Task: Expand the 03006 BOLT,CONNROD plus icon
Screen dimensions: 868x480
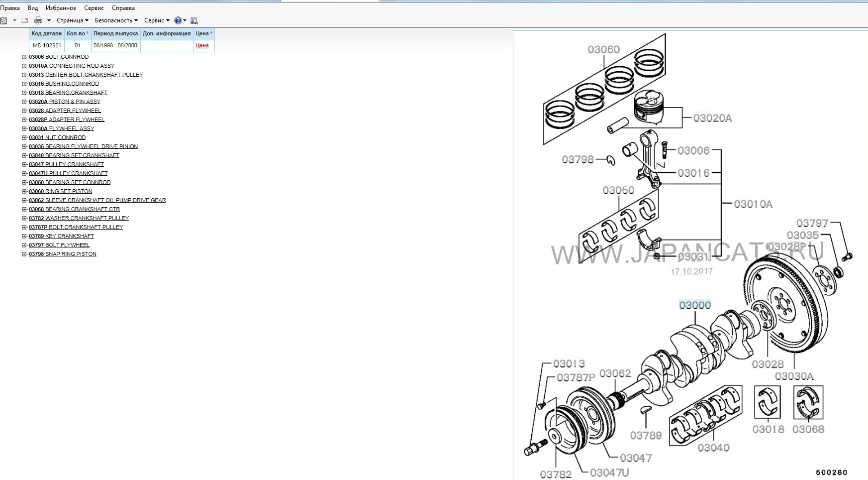Action: (24, 57)
